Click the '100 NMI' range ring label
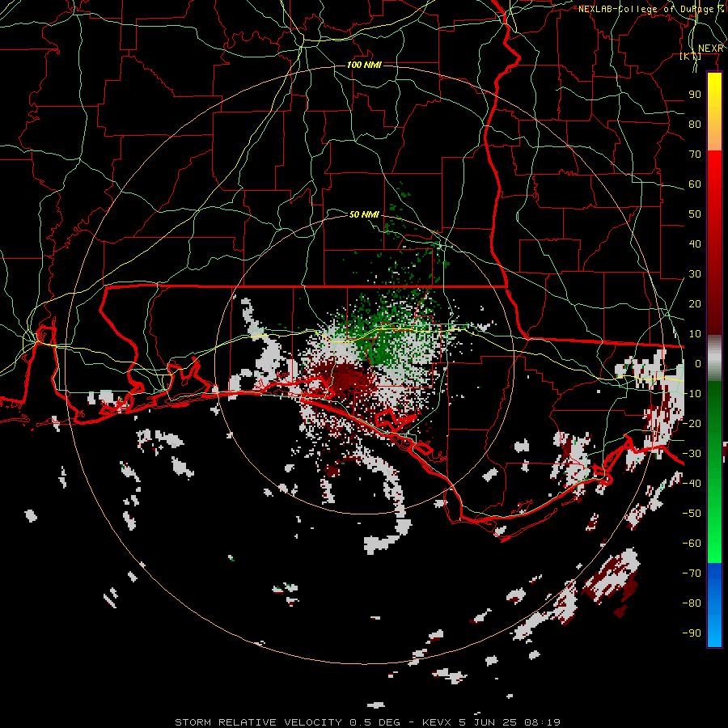The image size is (728, 728). 365,65
